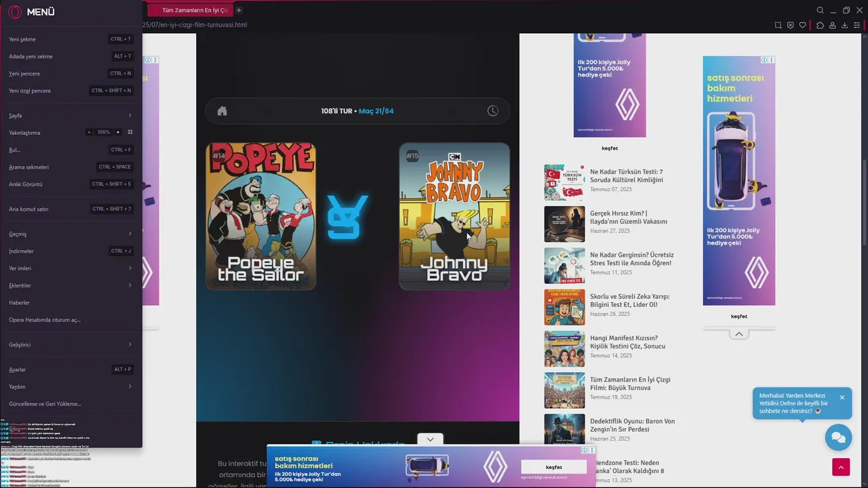Viewport: 868px width, 488px height.
Task: Click the chat bubble support icon
Action: coord(838,437)
